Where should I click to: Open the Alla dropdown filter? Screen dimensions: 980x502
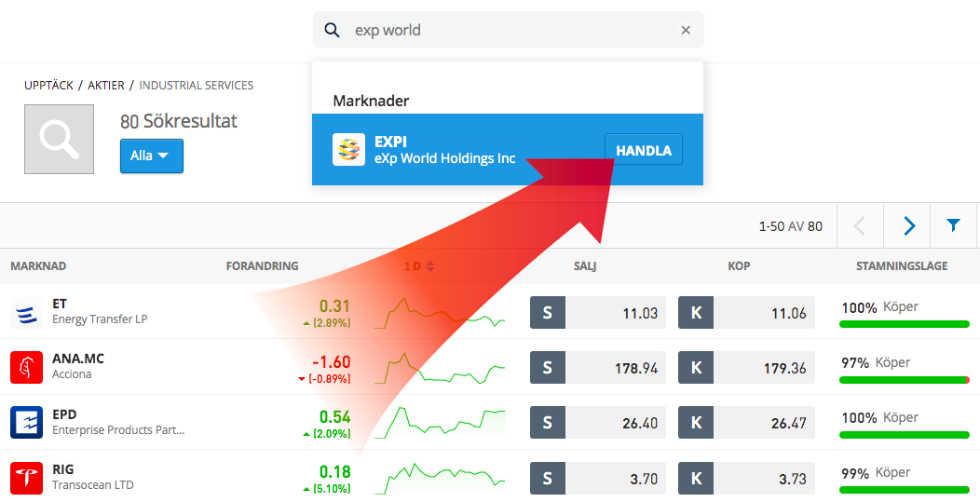click(151, 156)
